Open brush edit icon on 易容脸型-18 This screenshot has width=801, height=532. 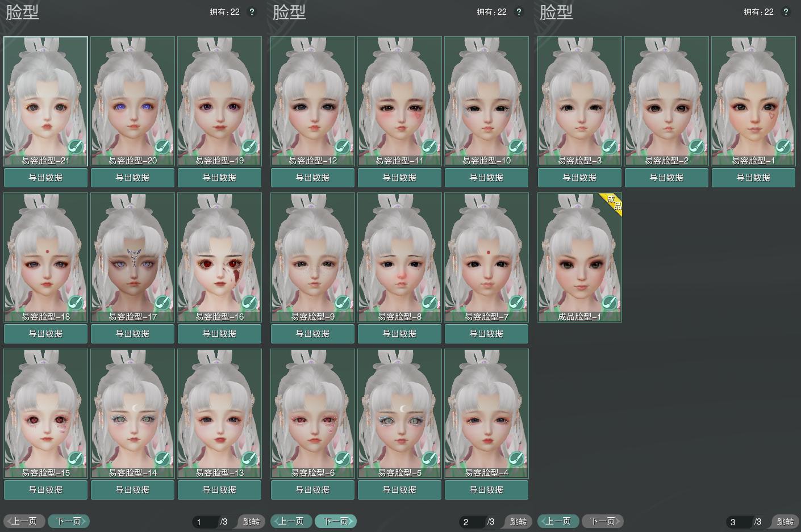pos(75,303)
